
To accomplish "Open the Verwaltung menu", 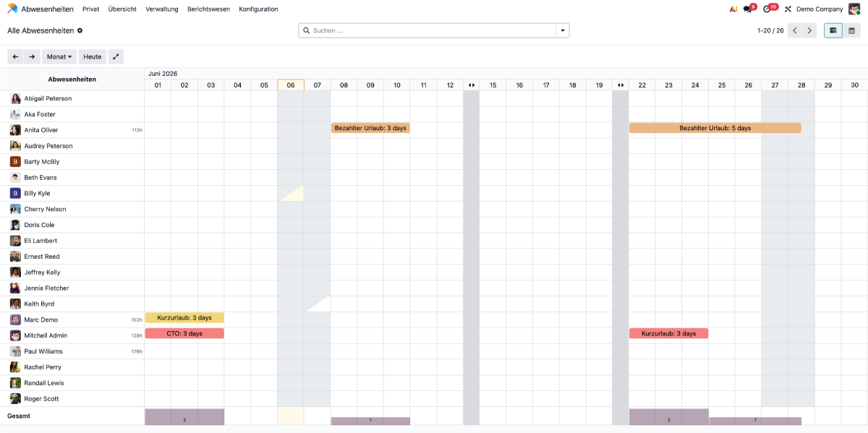I will pyautogui.click(x=162, y=9).
